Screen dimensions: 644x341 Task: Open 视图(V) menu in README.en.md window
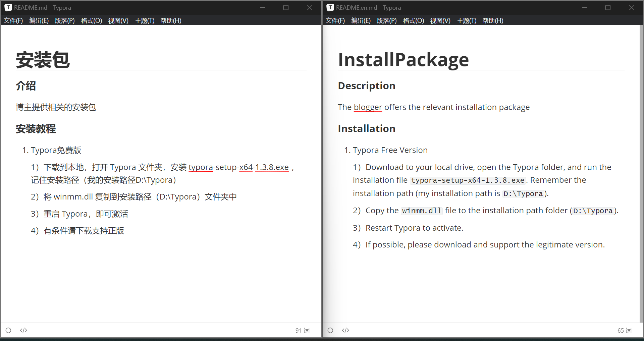(440, 20)
